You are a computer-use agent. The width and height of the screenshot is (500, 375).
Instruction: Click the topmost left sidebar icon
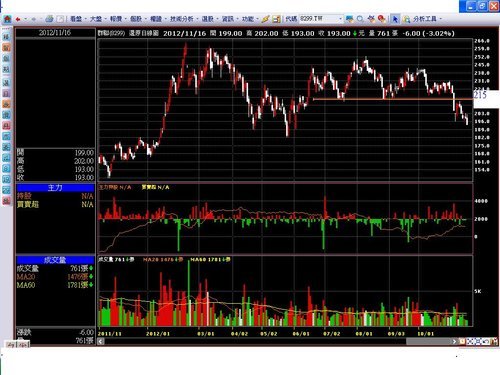[6, 36]
